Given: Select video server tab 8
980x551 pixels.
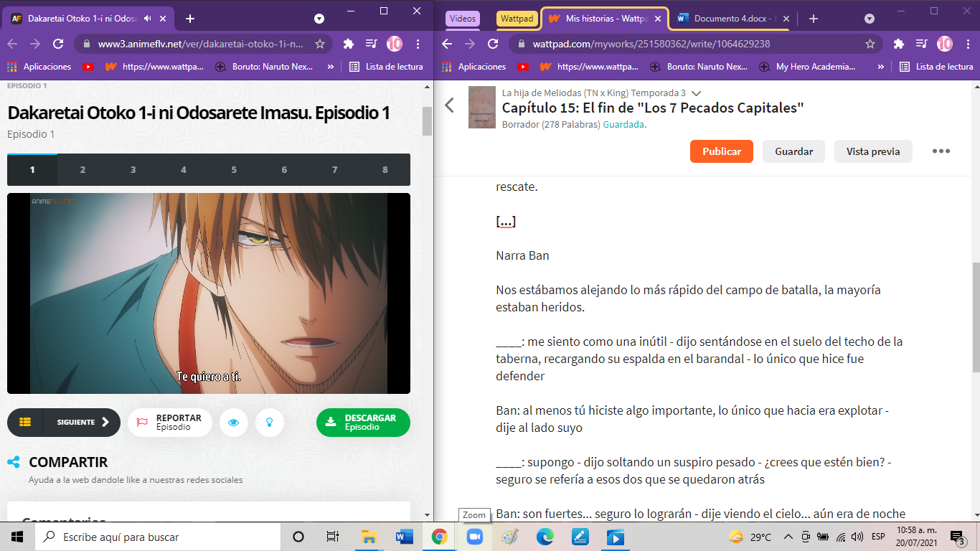Looking at the screenshot, I should 385,170.
